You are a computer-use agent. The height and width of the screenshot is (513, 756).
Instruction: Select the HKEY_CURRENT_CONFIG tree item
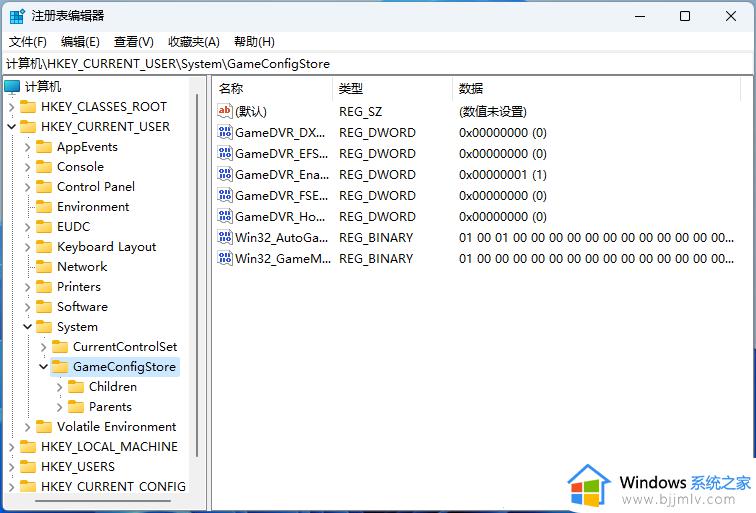coord(113,487)
